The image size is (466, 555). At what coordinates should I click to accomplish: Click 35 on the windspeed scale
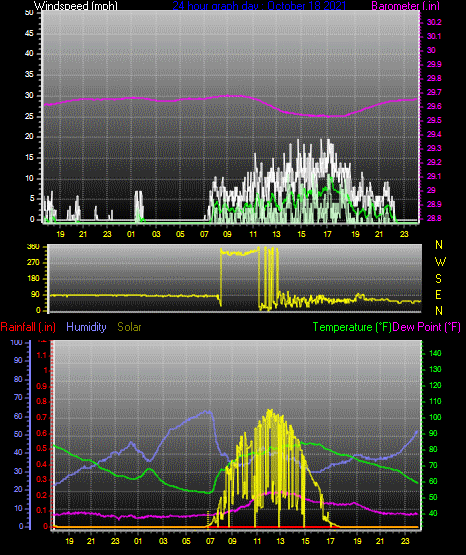point(29,75)
